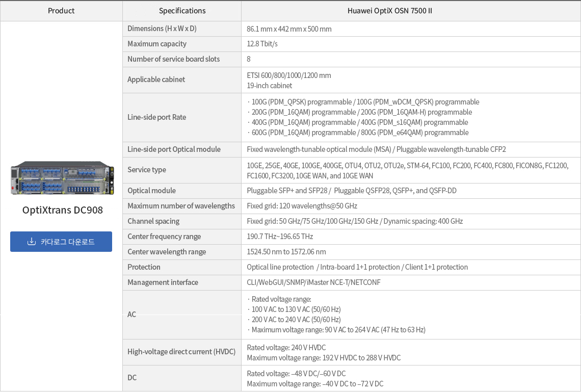
Task: Select Maximum voltage range: 90 V AC line
Action: point(336,330)
